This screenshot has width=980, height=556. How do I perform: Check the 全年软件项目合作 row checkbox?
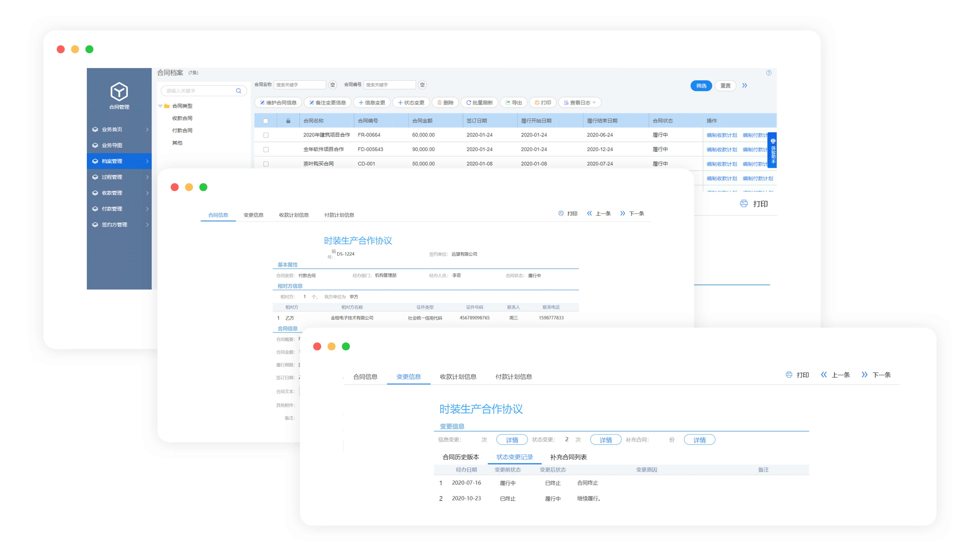[266, 150]
